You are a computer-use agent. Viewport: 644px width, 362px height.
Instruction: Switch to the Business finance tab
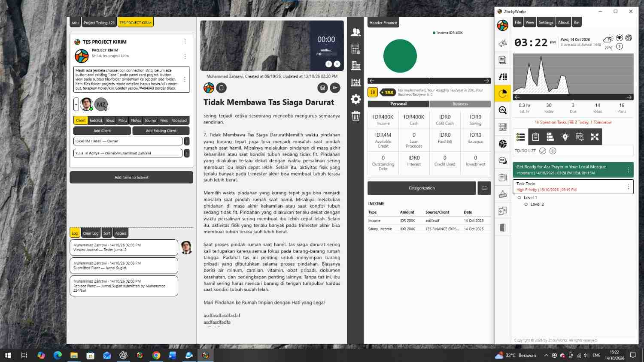pyautogui.click(x=460, y=104)
